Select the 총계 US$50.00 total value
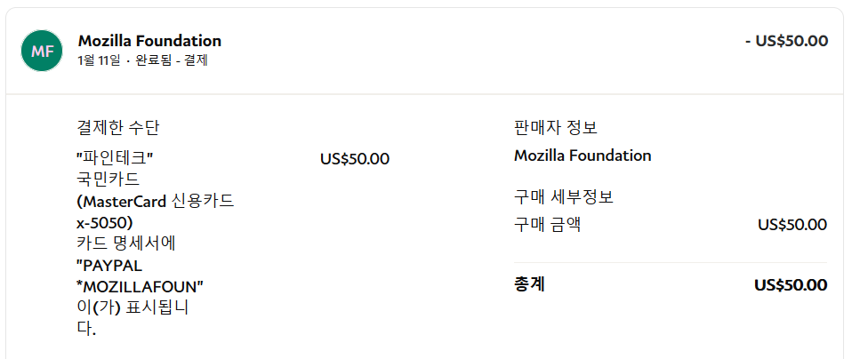868x359 pixels. tap(791, 285)
